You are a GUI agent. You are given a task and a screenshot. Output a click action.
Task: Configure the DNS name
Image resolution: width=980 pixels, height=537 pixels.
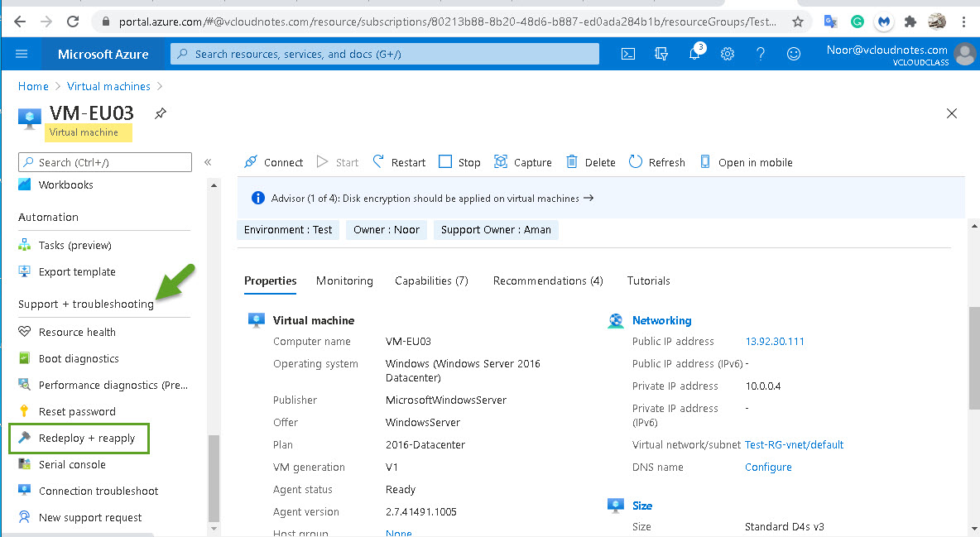[x=768, y=467]
